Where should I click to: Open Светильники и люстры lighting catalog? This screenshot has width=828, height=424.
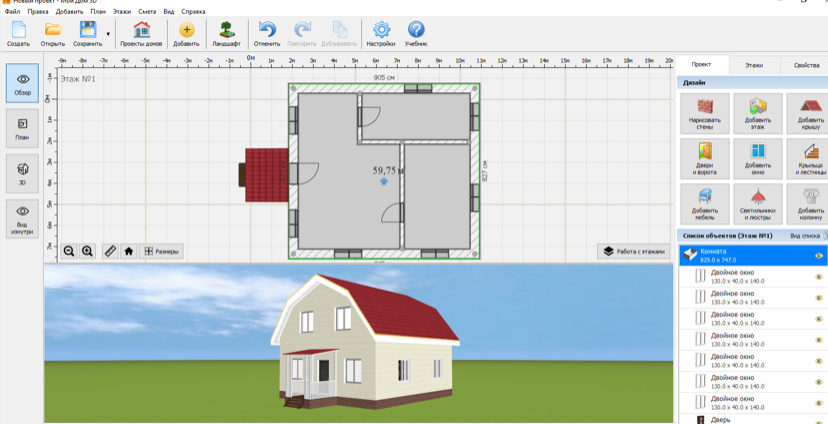[758, 204]
